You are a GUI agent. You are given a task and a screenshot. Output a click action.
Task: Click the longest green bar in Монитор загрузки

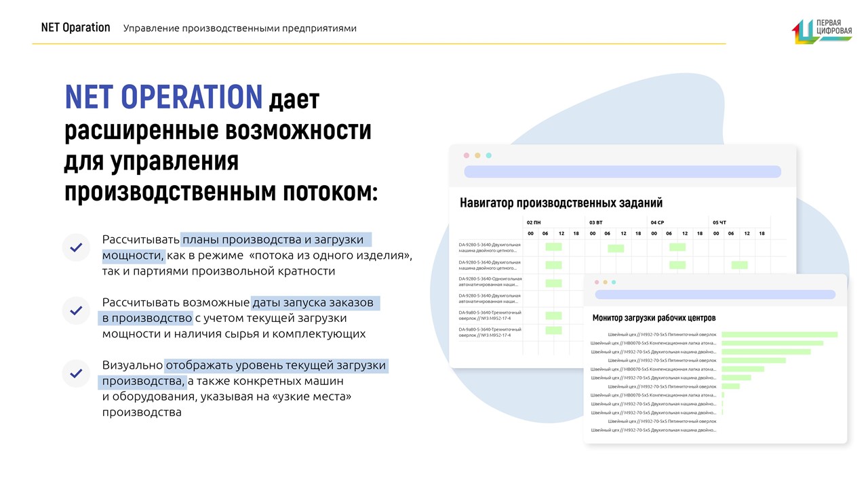(779, 334)
